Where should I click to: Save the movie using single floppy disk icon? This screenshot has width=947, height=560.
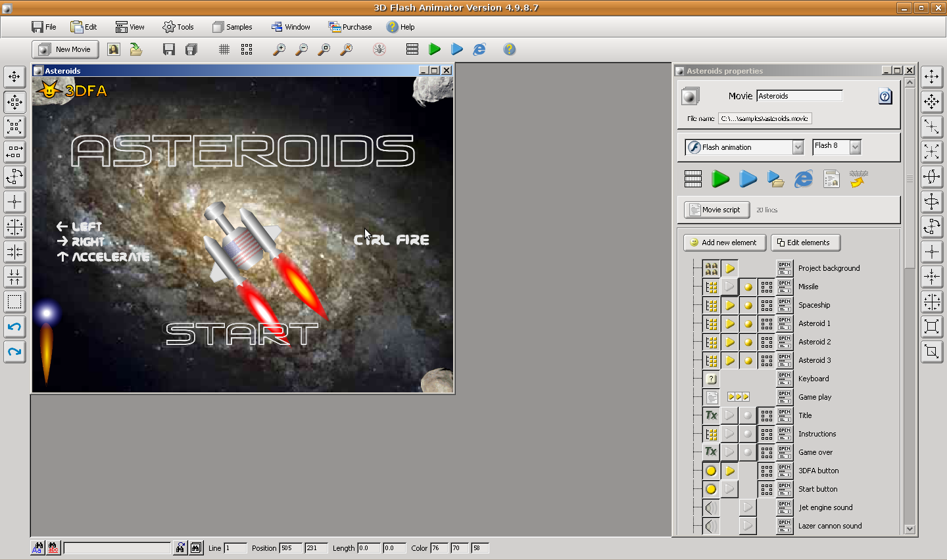point(169,49)
